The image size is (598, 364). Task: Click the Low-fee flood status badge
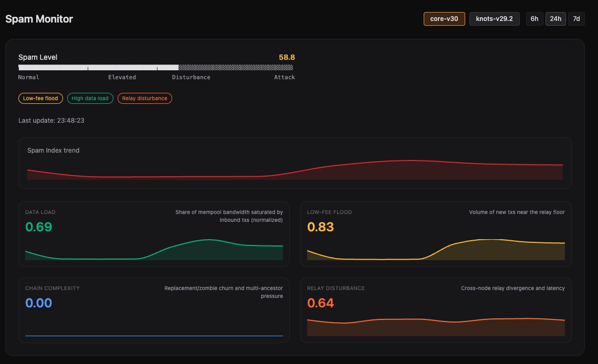40,98
